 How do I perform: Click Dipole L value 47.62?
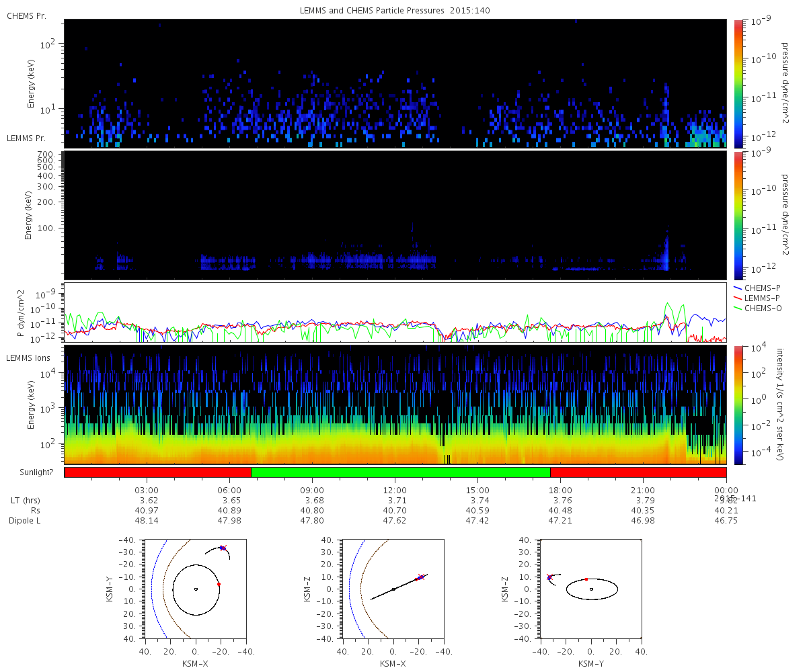point(395,521)
